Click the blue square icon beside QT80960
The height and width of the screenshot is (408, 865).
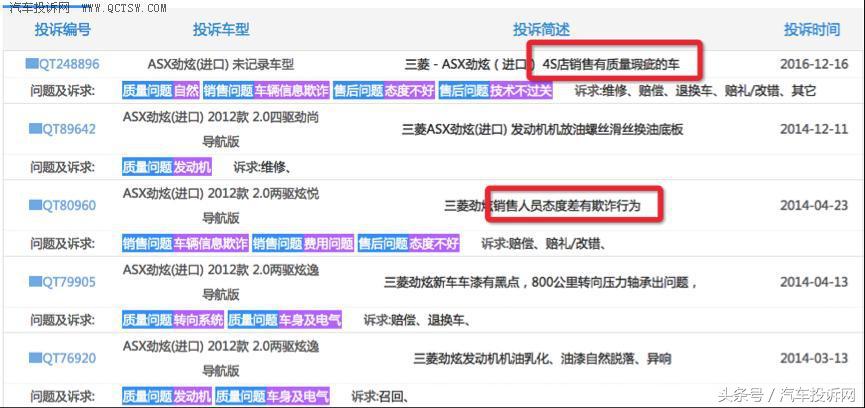35,205
